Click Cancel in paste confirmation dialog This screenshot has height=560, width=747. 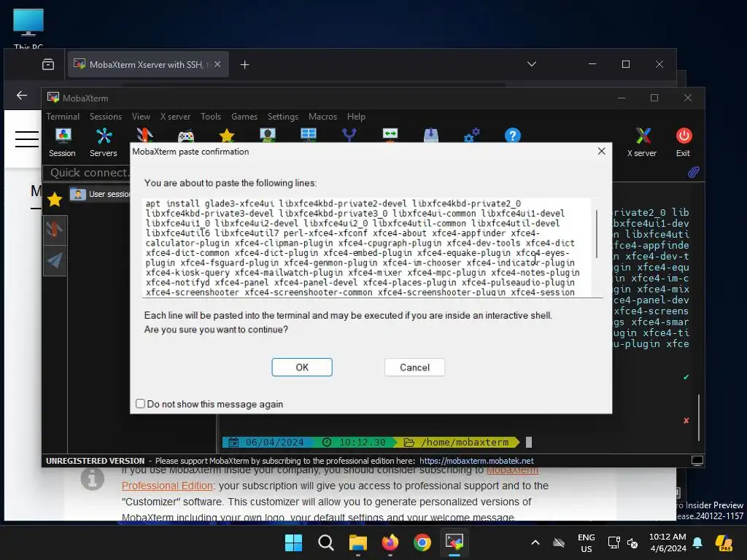pyautogui.click(x=414, y=367)
